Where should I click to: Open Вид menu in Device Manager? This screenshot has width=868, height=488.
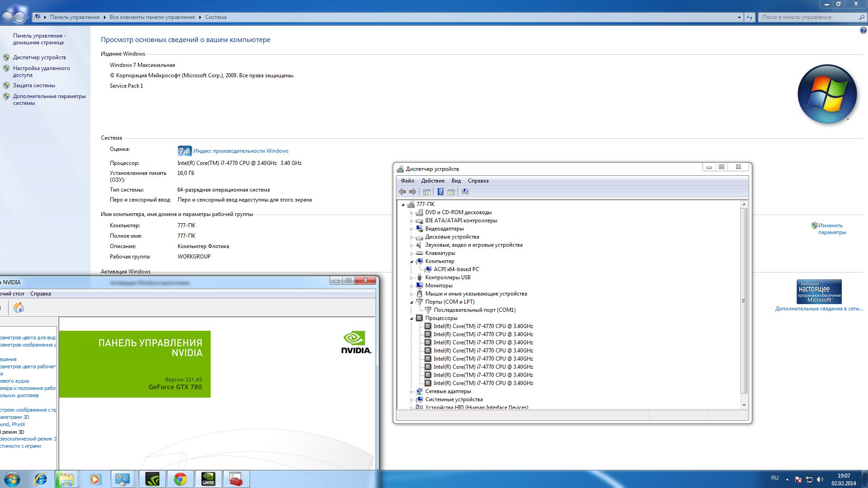(x=456, y=181)
